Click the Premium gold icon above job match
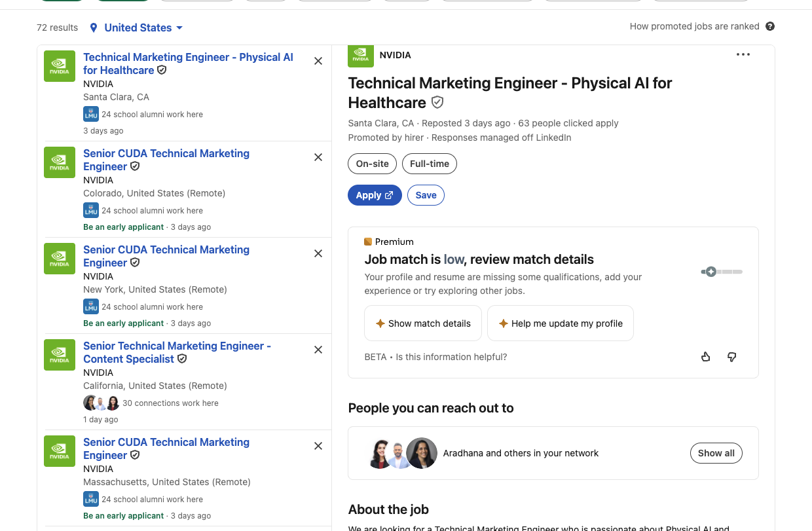812x531 pixels. click(x=368, y=242)
